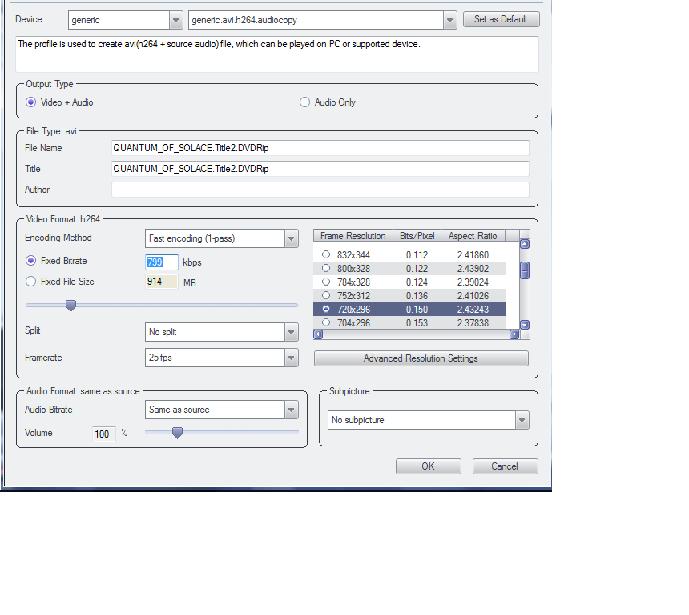Select the Video + Audio output type
The width and height of the screenshot is (689, 615).
point(31,102)
